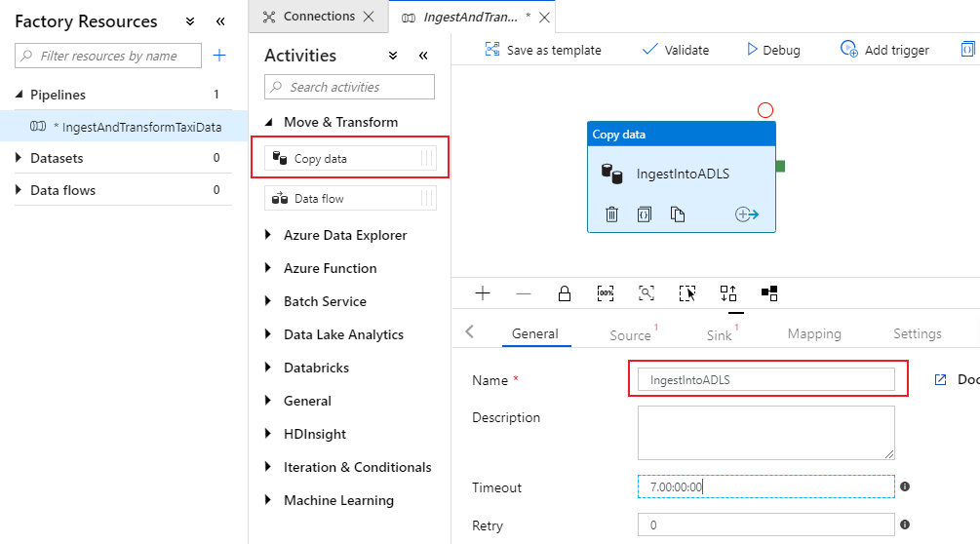Expand the Data Lake Analytics group
Screen dimensions: 980x544
(268, 334)
